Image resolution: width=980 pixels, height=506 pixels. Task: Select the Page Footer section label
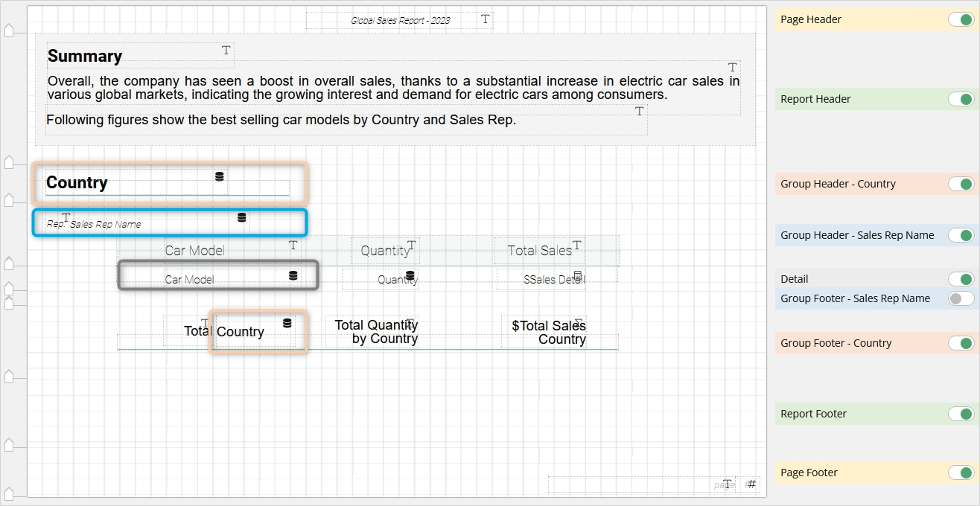pyautogui.click(x=809, y=473)
